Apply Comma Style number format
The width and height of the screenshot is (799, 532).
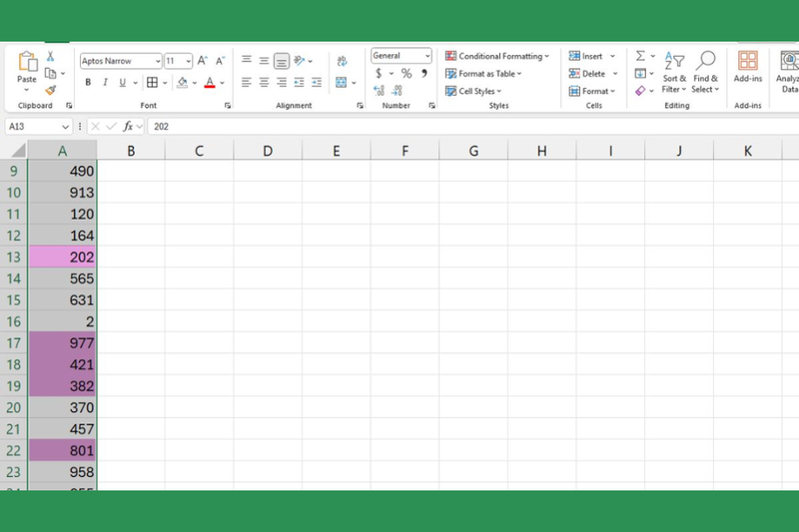[423, 73]
